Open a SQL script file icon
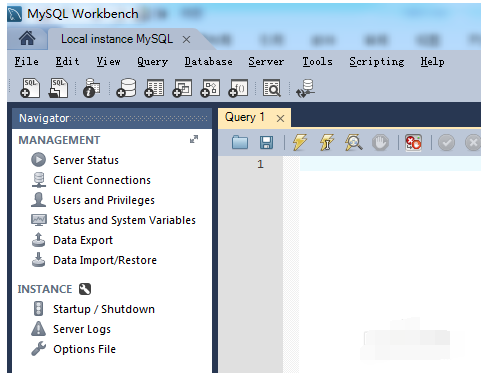Screen dimensions: 499x373 coord(58,88)
